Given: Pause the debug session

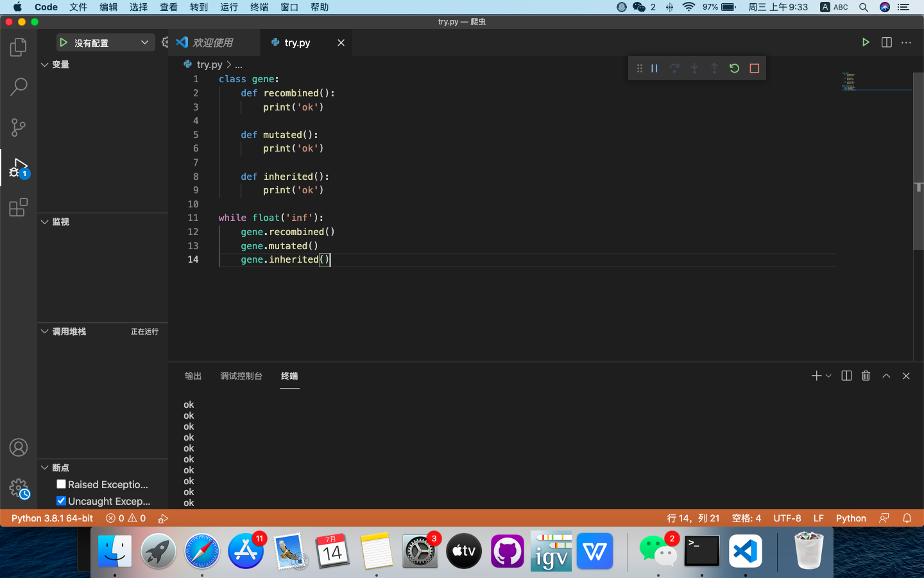Looking at the screenshot, I should [654, 68].
